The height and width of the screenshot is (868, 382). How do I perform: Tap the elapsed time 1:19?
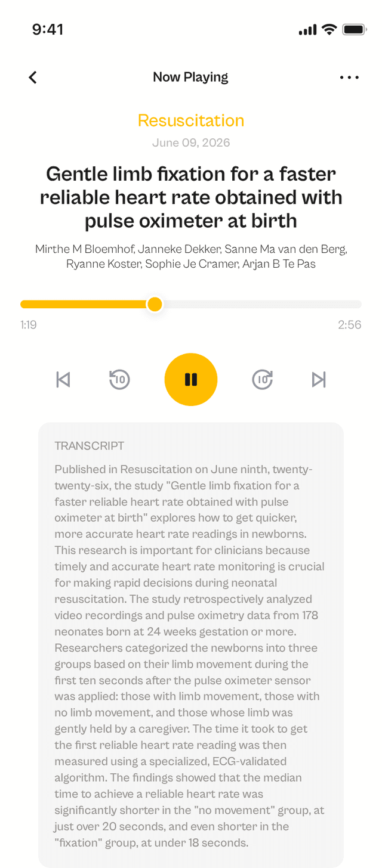(29, 325)
